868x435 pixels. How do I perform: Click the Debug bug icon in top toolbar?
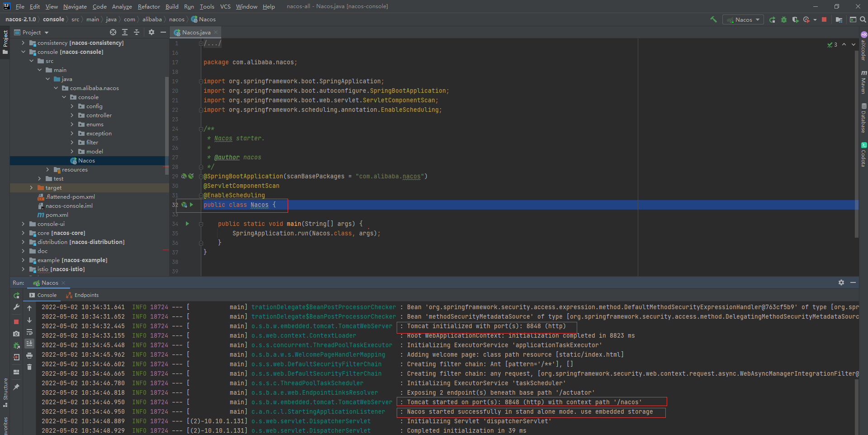click(x=784, y=19)
